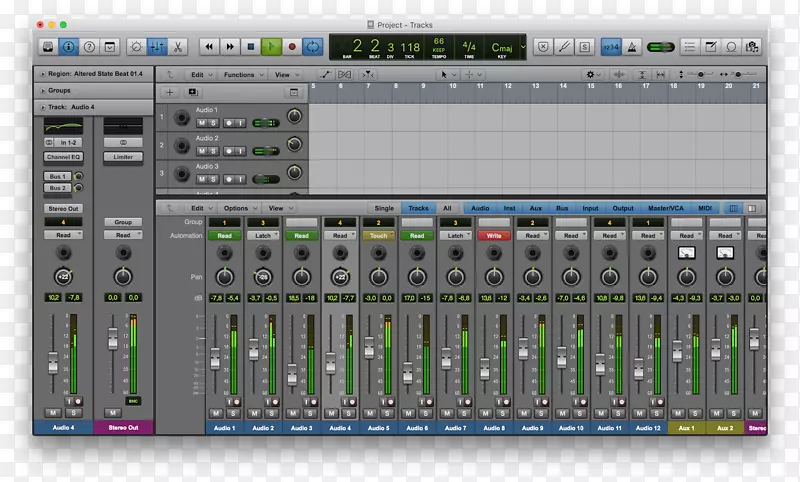Open Write automation dropdown on Audio 8

(493, 236)
